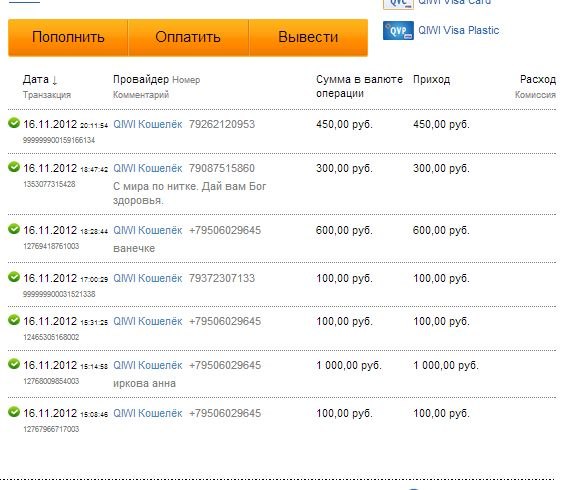The width and height of the screenshot is (568, 490).
Task: Select phone number 79087515860
Action: coord(222,168)
